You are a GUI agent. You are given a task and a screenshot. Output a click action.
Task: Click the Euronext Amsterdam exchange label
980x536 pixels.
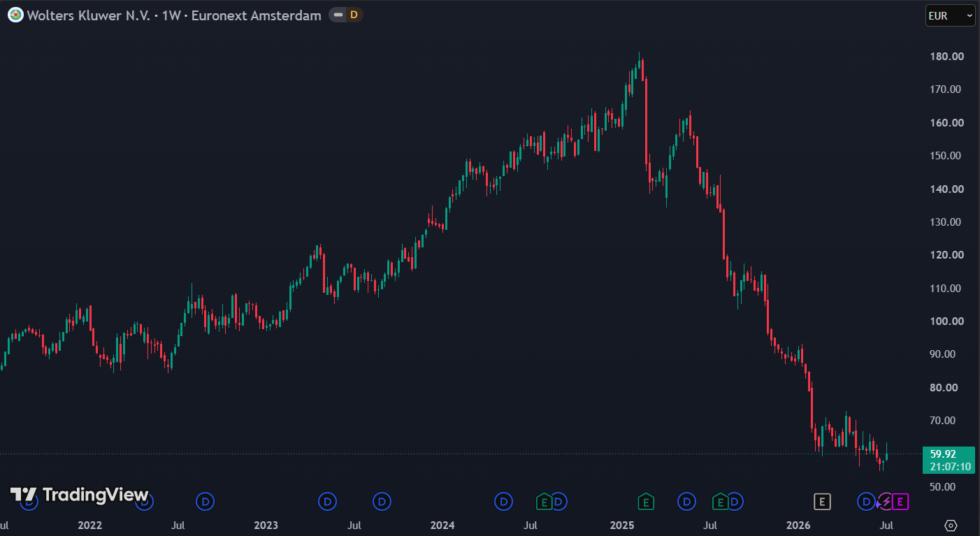[x=257, y=15]
